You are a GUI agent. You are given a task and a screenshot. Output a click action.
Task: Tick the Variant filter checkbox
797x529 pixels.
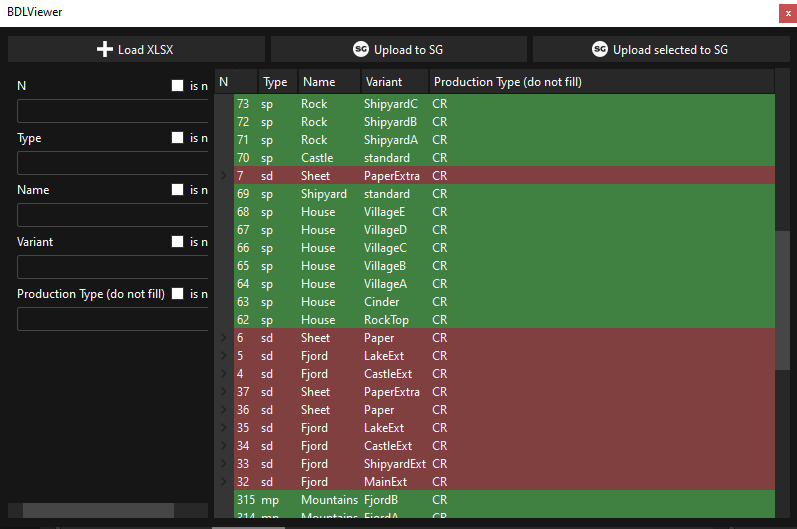coord(177,242)
